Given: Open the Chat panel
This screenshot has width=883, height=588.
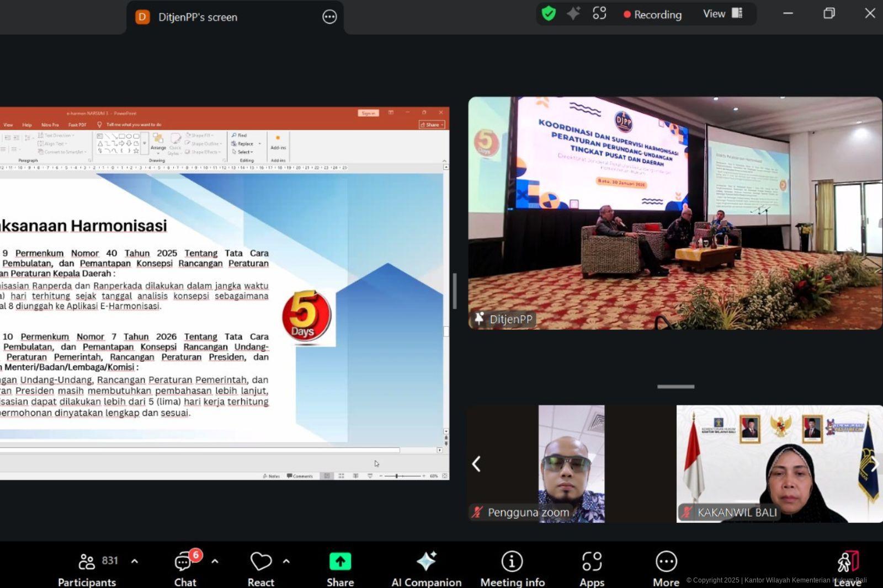Looking at the screenshot, I should pyautogui.click(x=185, y=569).
